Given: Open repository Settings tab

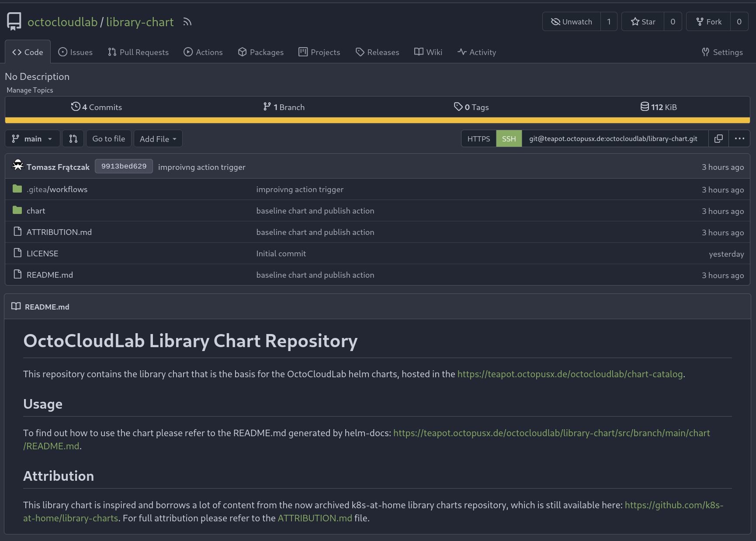Looking at the screenshot, I should pyautogui.click(x=722, y=52).
